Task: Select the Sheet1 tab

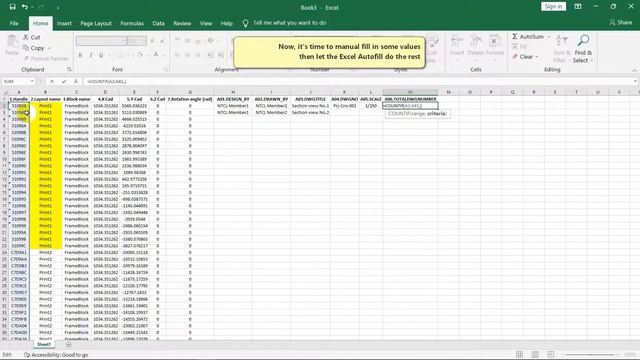Action: pyautogui.click(x=44, y=345)
